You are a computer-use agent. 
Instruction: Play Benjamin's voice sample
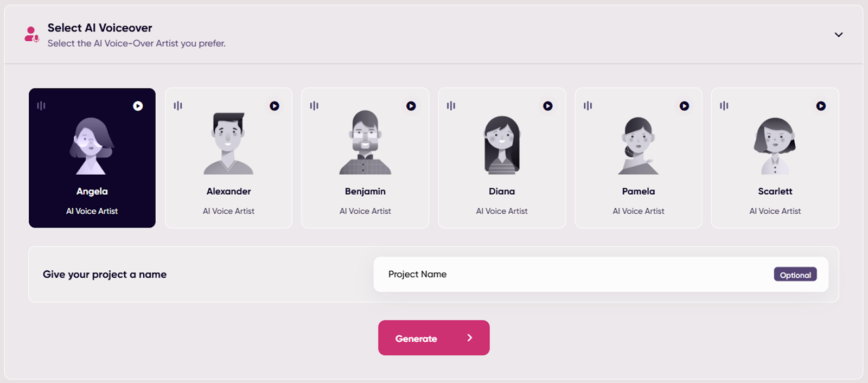click(x=411, y=106)
